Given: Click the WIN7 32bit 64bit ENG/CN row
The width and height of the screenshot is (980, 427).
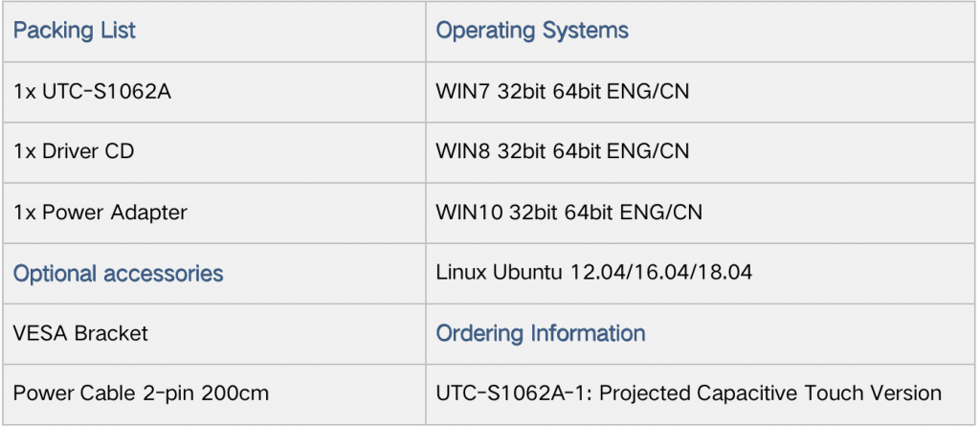Looking at the screenshot, I should tap(701, 92).
